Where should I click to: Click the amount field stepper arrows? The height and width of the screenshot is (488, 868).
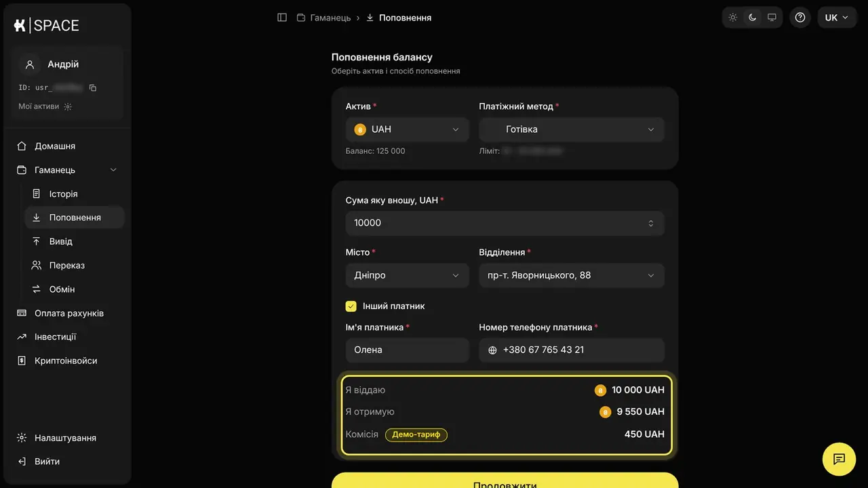[651, 223]
